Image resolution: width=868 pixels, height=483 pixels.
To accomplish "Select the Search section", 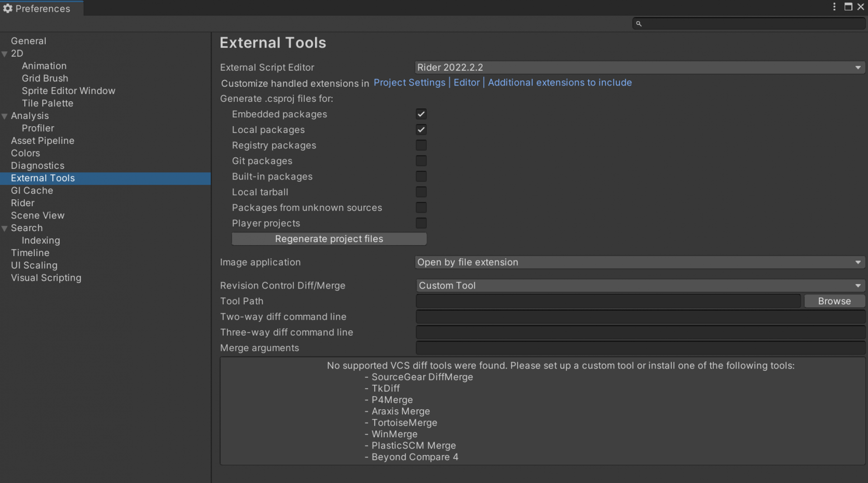I will 27,228.
